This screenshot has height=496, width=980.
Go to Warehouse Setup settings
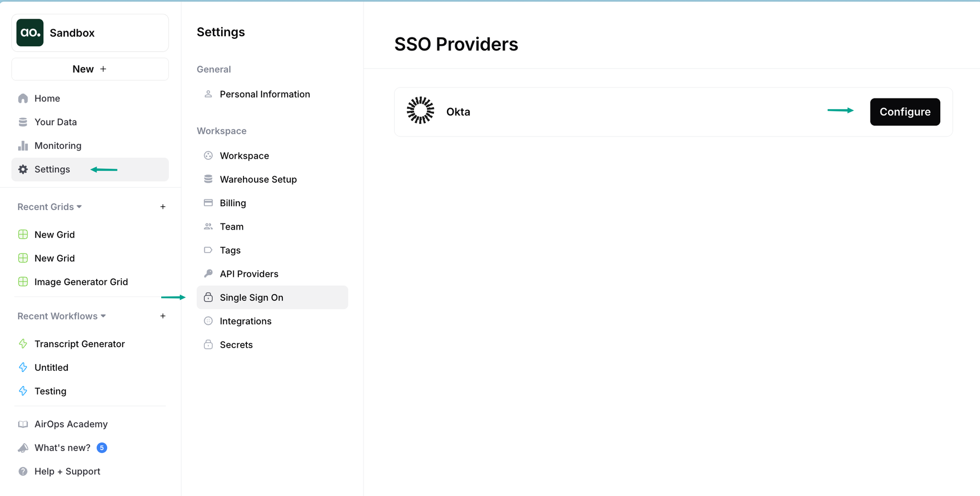pyautogui.click(x=272, y=179)
